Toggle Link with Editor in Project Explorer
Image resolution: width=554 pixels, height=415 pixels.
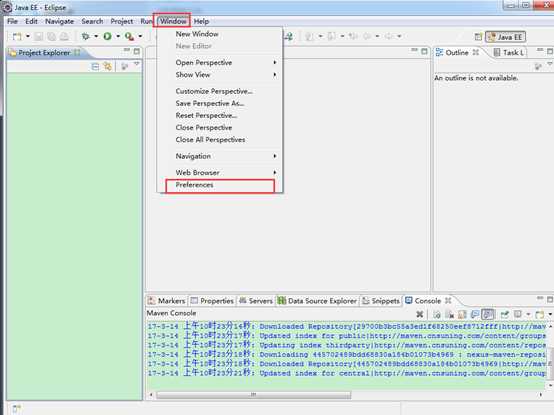coord(108,66)
